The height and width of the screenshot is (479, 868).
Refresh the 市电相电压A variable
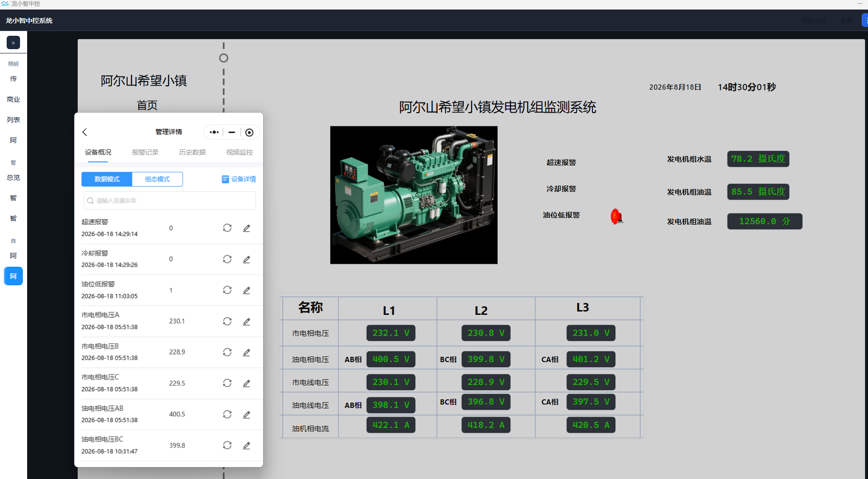(227, 321)
